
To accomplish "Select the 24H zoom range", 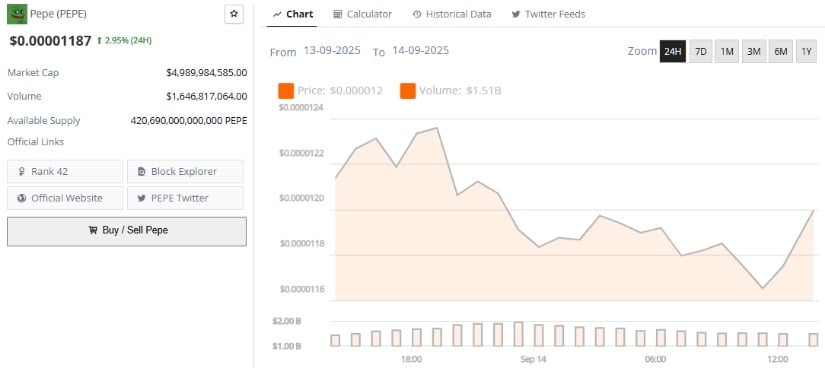I will (x=673, y=51).
